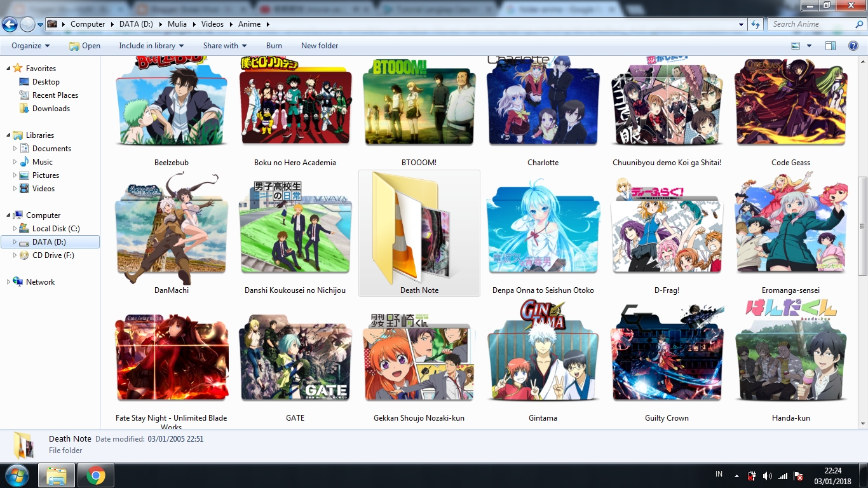Click the Windows Explorer taskbar icon
The width and height of the screenshot is (868, 488).
tap(57, 475)
